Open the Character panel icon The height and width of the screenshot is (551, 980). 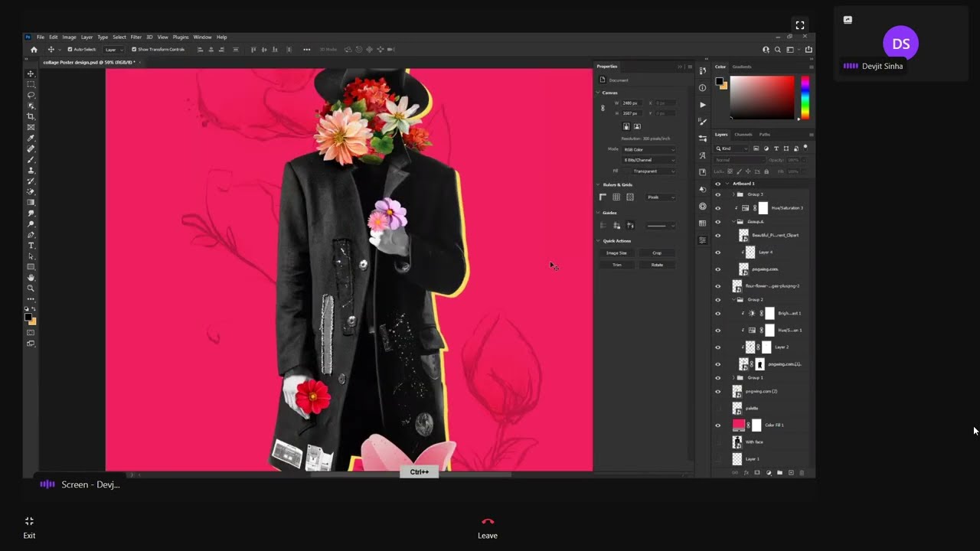point(702,155)
